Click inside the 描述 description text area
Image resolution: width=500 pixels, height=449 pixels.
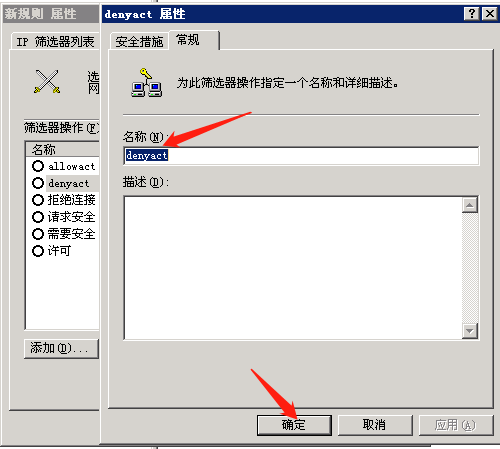(x=293, y=268)
